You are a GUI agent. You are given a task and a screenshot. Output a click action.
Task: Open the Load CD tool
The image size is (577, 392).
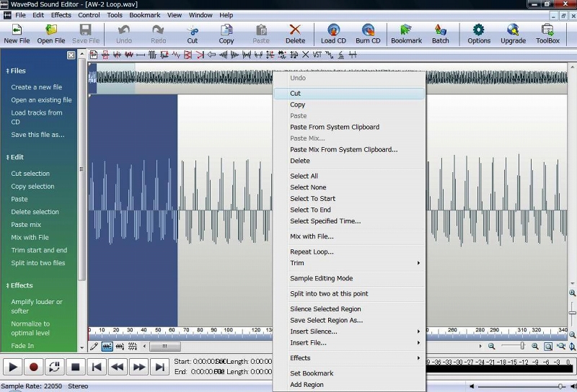333,30
